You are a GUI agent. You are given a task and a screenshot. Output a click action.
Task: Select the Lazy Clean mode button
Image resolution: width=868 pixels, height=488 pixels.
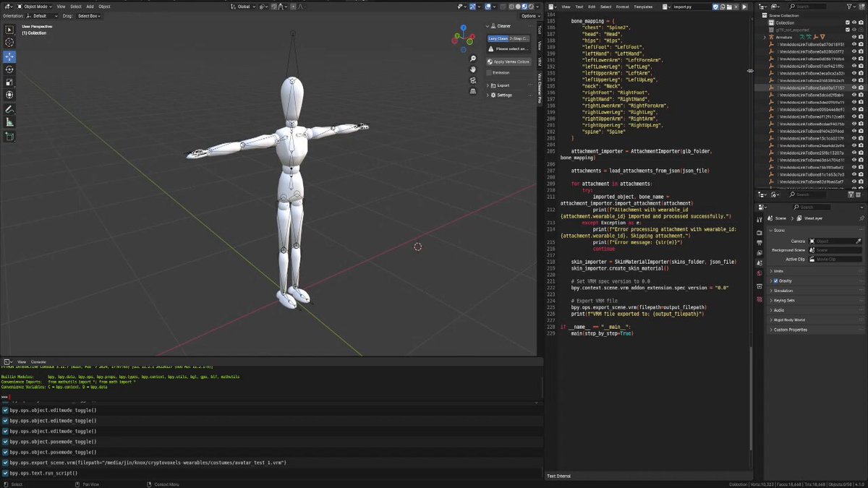point(497,38)
